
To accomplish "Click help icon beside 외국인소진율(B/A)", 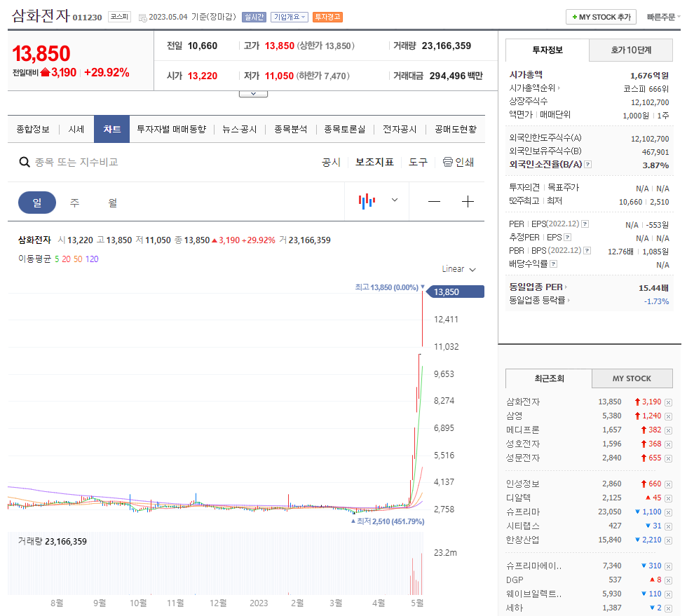I will tap(588, 164).
